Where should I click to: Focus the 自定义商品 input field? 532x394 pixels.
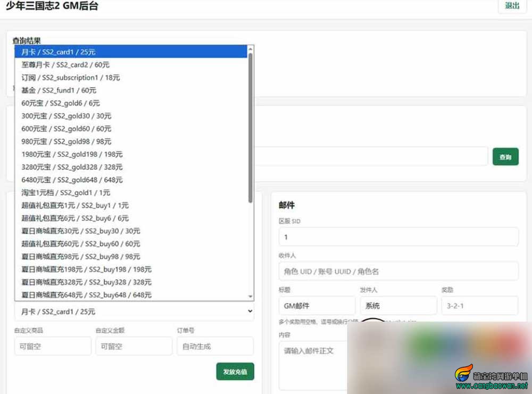[53, 346]
